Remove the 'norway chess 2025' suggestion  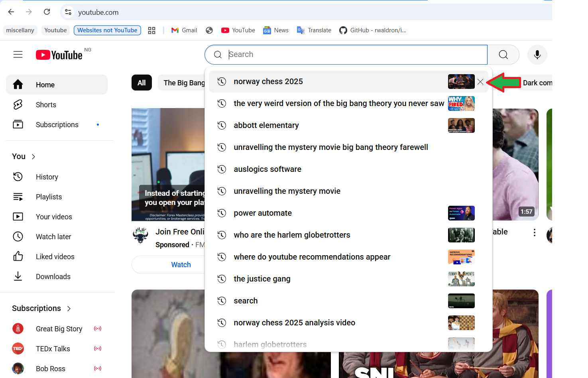pyautogui.click(x=480, y=82)
